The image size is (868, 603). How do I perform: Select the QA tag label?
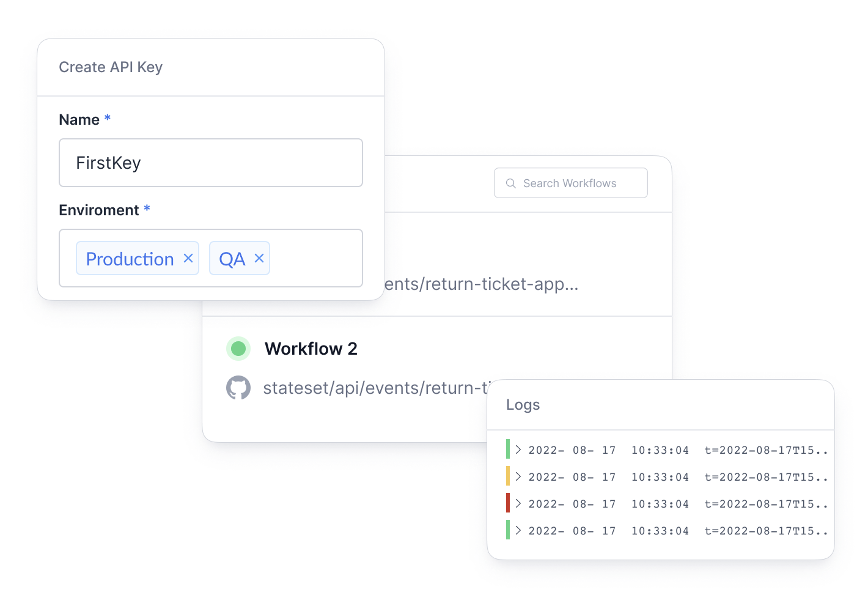pyautogui.click(x=232, y=259)
